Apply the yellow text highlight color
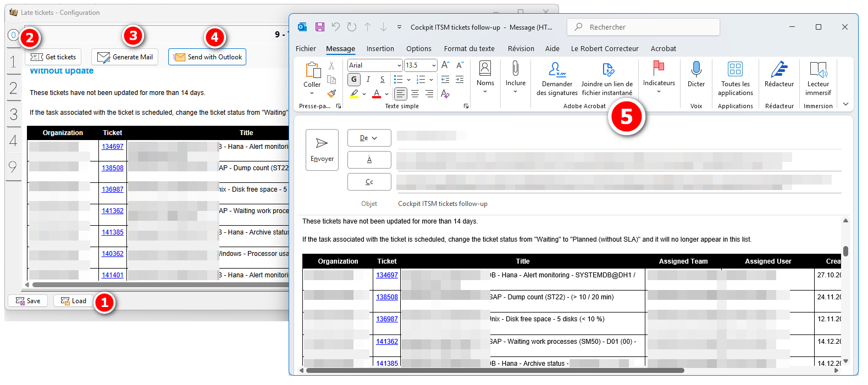This screenshot has height=385, width=868. tap(355, 94)
